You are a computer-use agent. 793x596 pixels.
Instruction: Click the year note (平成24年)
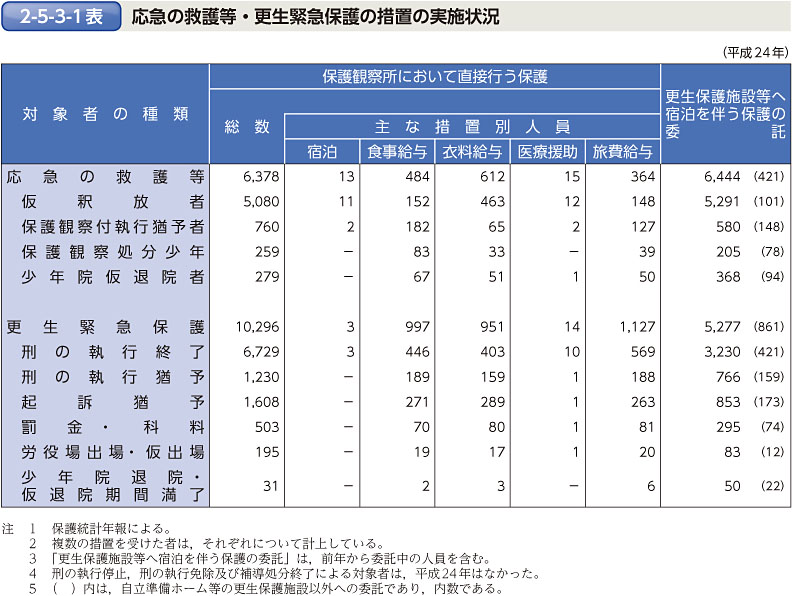(756, 52)
